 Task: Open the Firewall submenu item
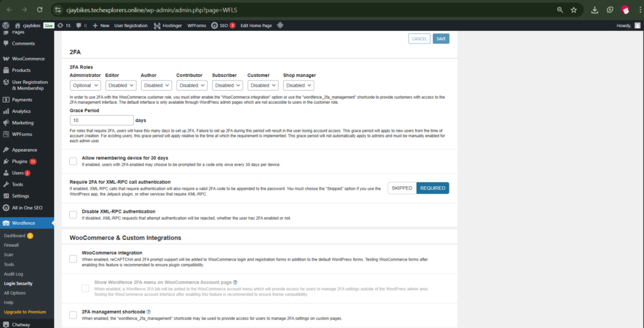tap(11, 245)
